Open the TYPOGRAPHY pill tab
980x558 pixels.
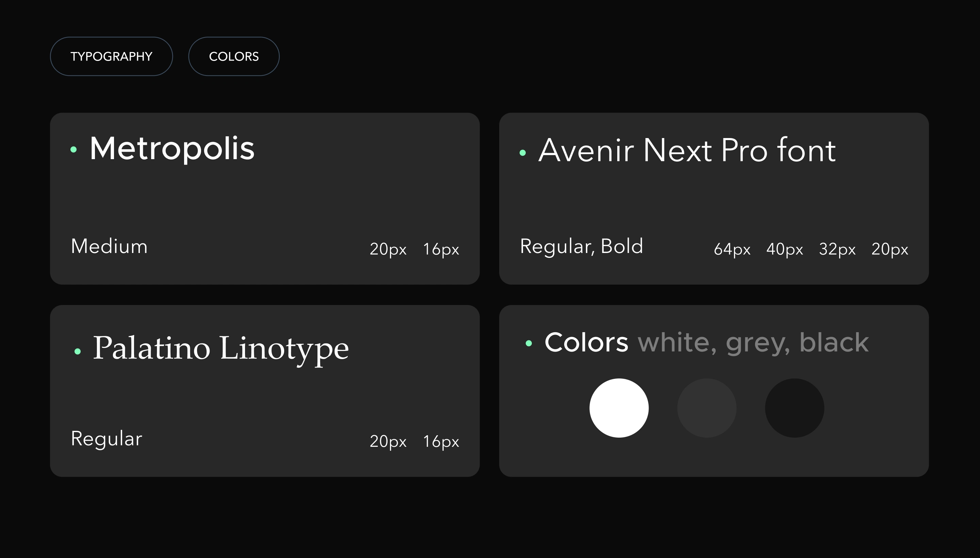point(111,56)
